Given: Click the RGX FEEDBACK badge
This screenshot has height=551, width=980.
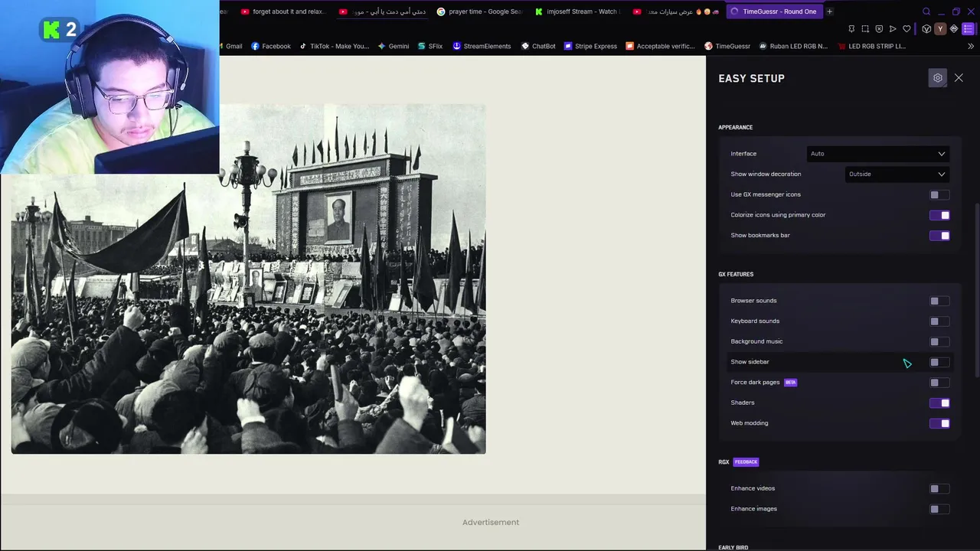Looking at the screenshot, I should pyautogui.click(x=746, y=462).
